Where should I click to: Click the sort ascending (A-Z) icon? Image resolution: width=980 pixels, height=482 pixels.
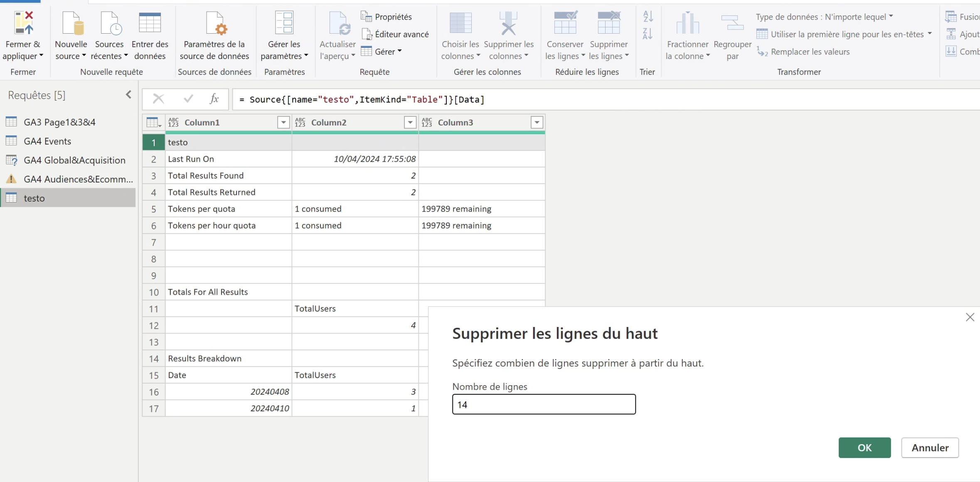[648, 16]
